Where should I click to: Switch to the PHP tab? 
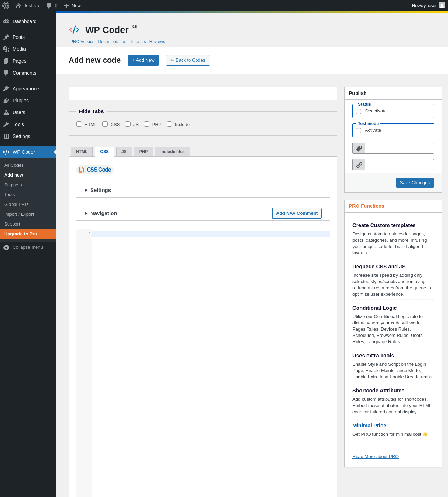click(x=143, y=152)
